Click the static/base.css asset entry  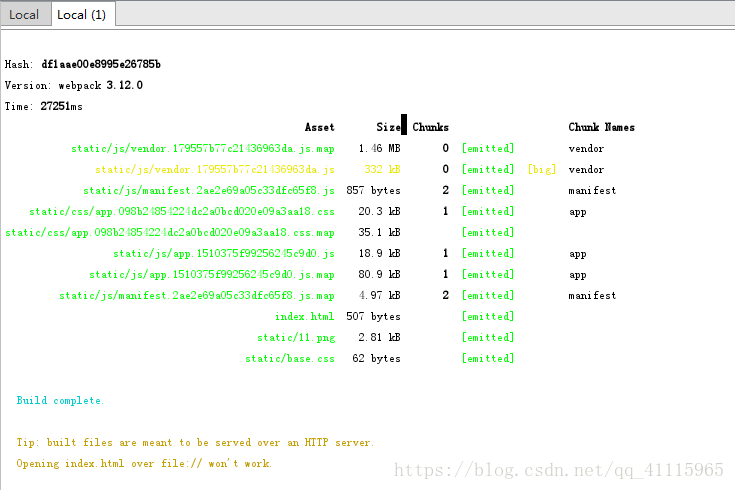(x=289, y=358)
